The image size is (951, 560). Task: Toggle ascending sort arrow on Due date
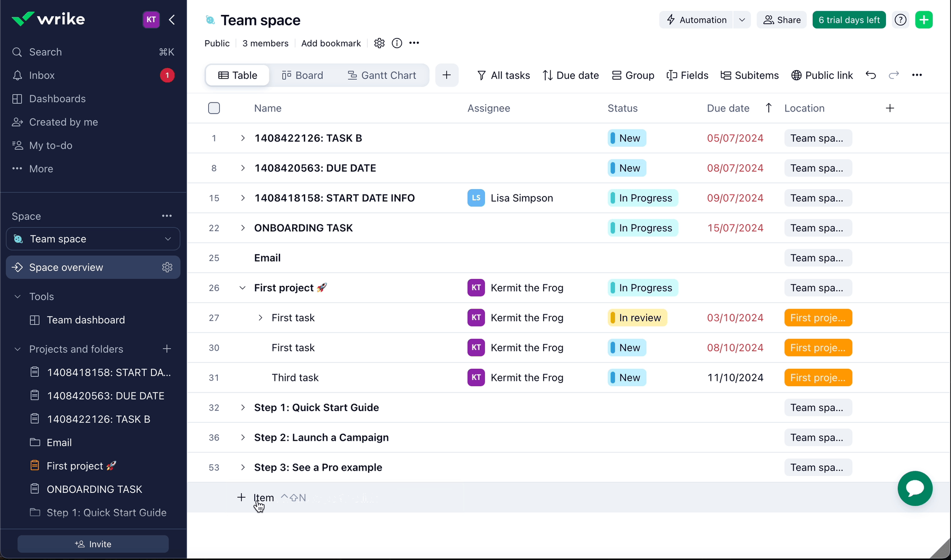click(x=768, y=108)
